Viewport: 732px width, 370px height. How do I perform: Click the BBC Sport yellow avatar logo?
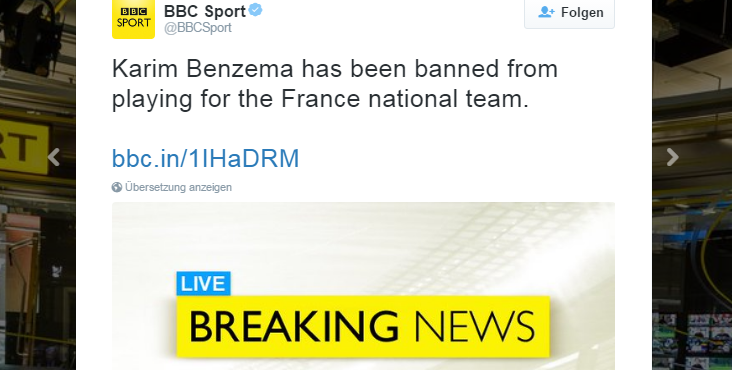[x=133, y=19]
